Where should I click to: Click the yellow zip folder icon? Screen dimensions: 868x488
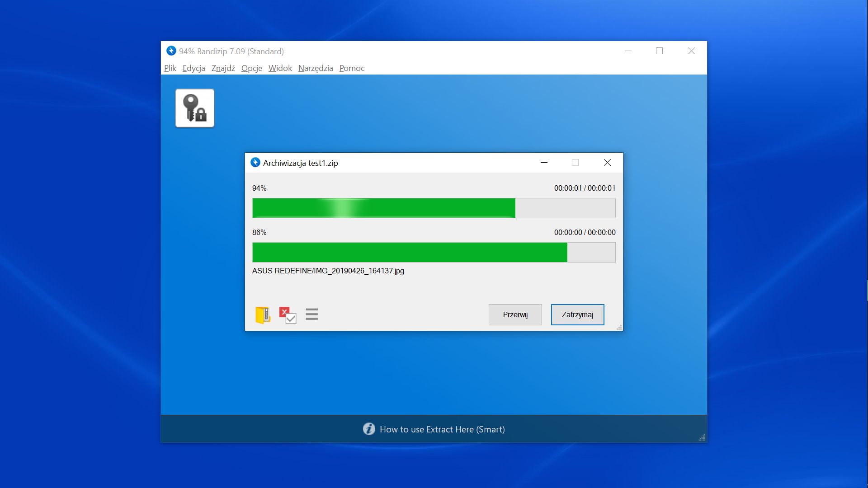[263, 315]
